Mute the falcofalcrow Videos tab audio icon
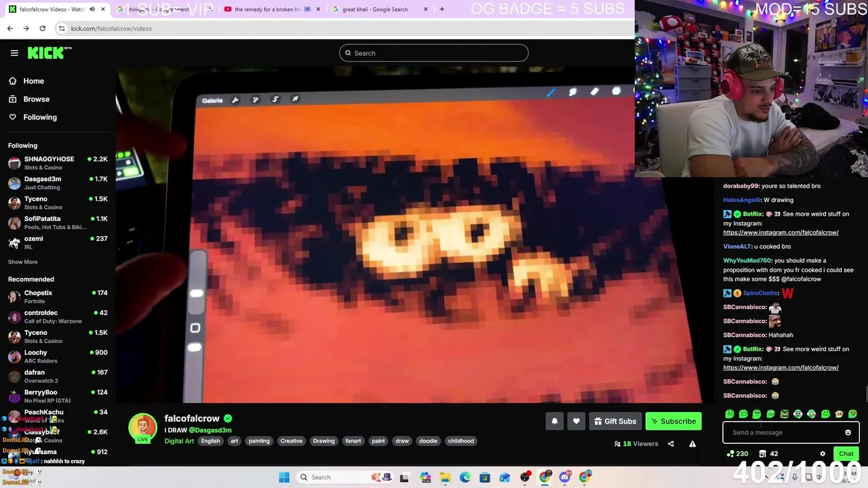 [92, 9]
